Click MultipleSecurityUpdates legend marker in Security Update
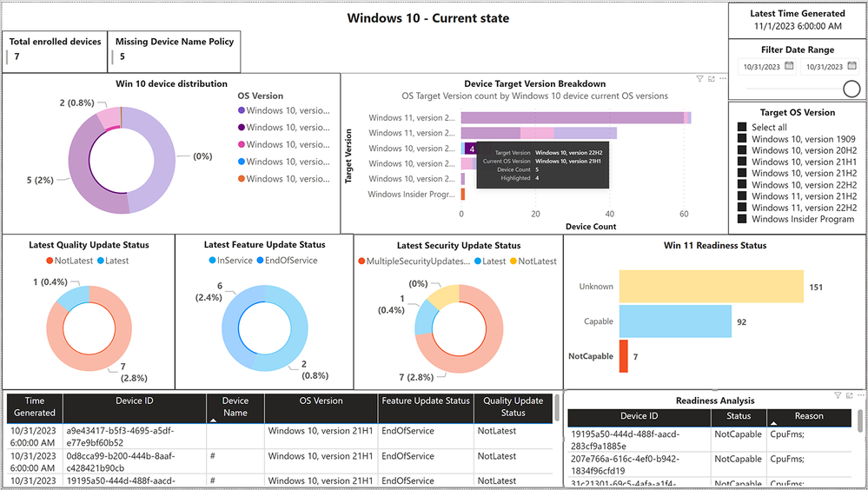The width and height of the screenshot is (868, 490). click(361, 262)
